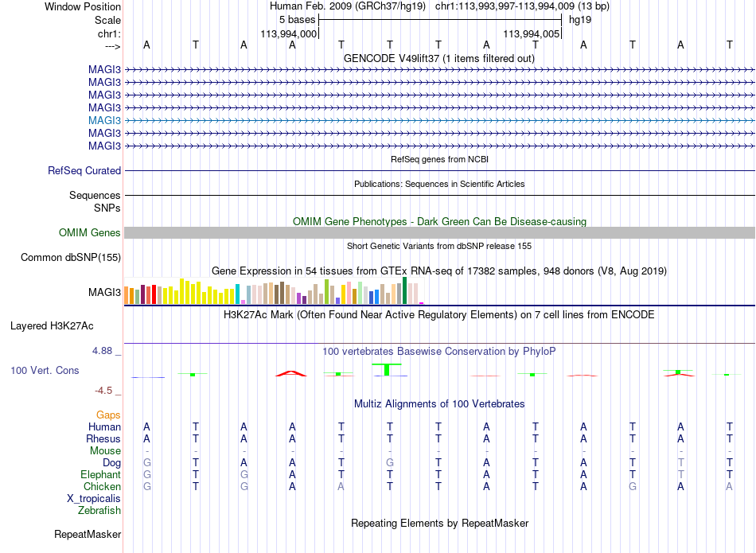
Task: Click the red A PhyloP conservation logo
Action: (290, 373)
